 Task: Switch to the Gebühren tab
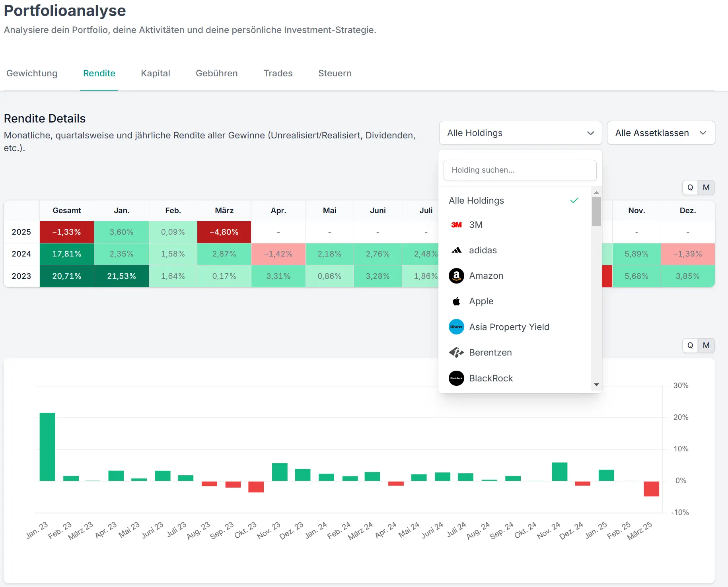[217, 73]
